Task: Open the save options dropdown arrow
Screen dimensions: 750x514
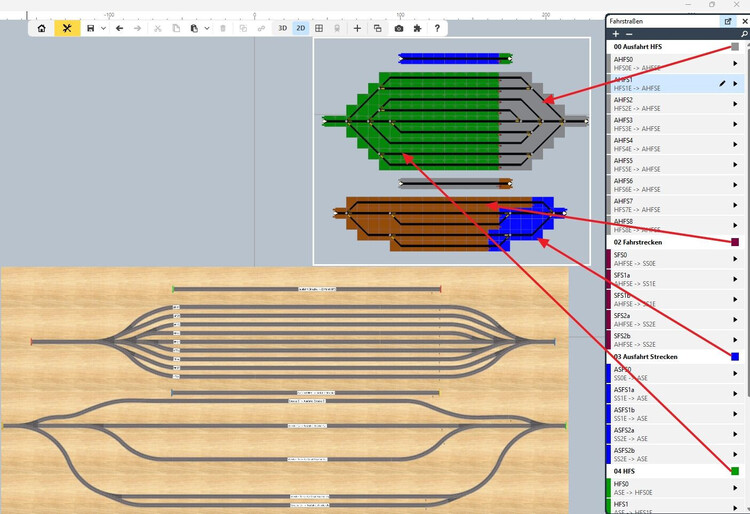Action: tap(103, 29)
